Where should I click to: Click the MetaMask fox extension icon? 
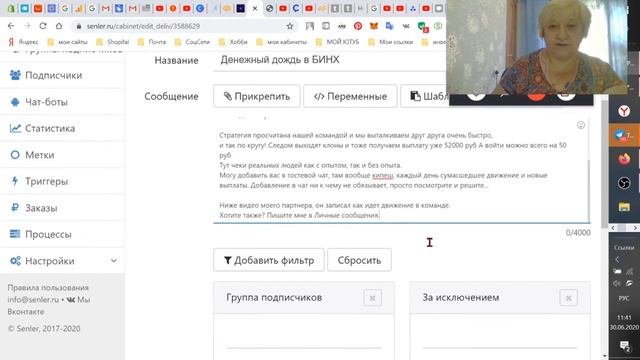374,26
